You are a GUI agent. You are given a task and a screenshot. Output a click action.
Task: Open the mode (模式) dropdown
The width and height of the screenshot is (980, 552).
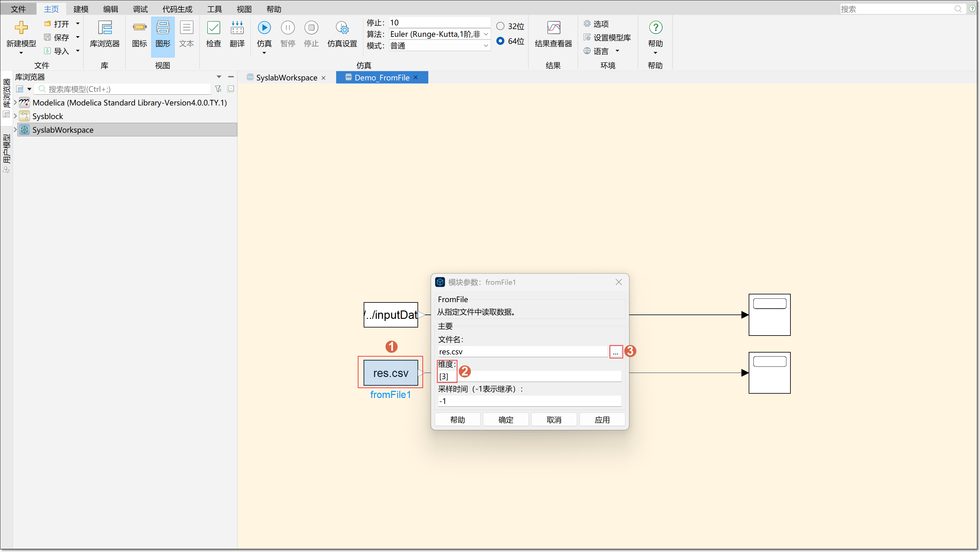486,46
